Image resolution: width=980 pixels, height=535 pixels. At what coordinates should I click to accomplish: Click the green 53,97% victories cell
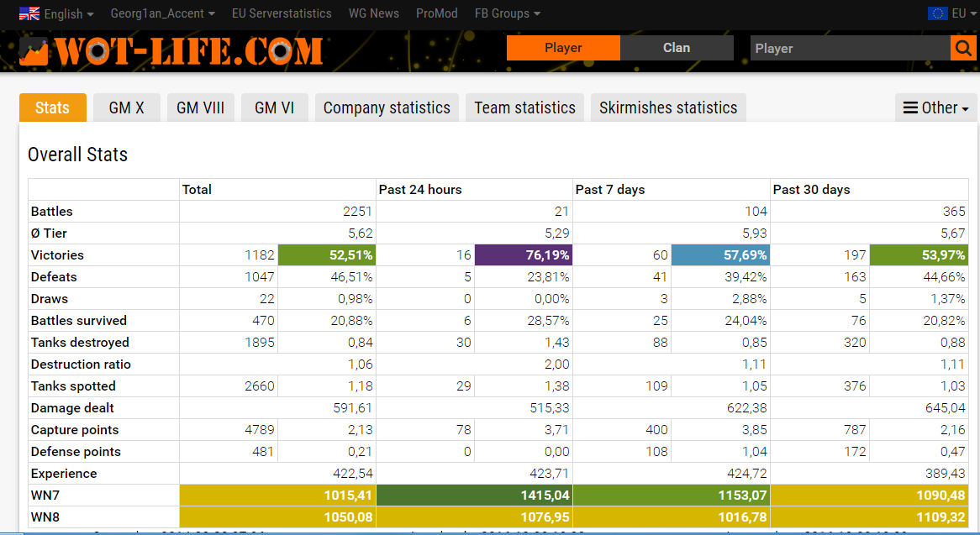pyautogui.click(x=919, y=255)
